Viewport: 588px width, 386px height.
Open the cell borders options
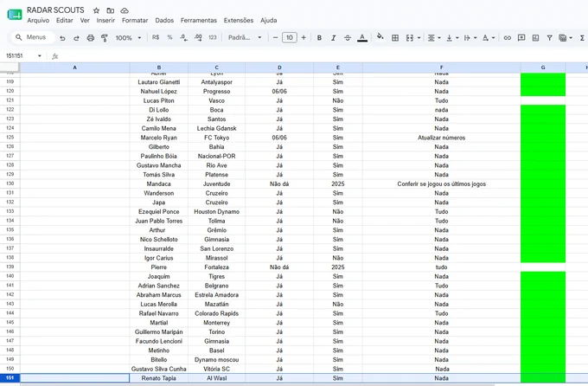[x=395, y=38]
